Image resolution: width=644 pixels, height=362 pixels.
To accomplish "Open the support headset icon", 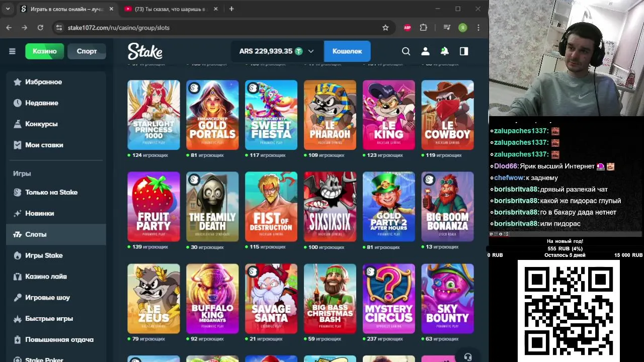I will pos(468,357).
